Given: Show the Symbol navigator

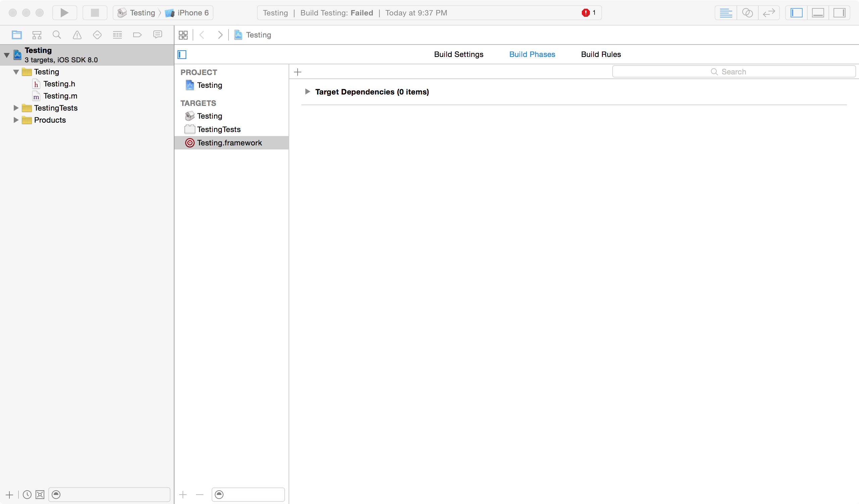Looking at the screenshot, I should tap(37, 35).
